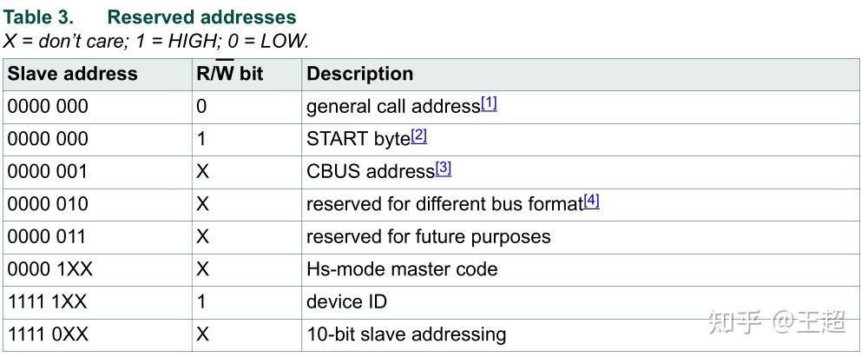Click the "0000 001" slave address cell
Viewport: 868px width, 357px height.
[49, 171]
